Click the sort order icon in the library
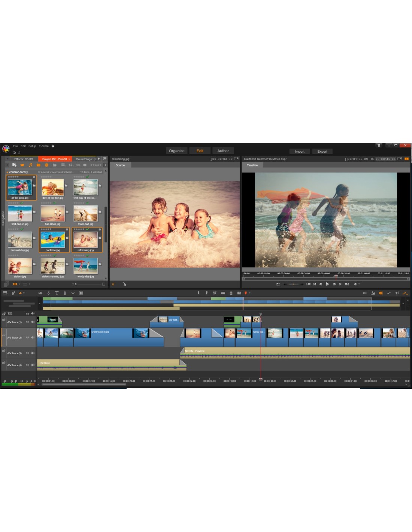The width and height of the screenshot is (412, 532). point(71,165)
